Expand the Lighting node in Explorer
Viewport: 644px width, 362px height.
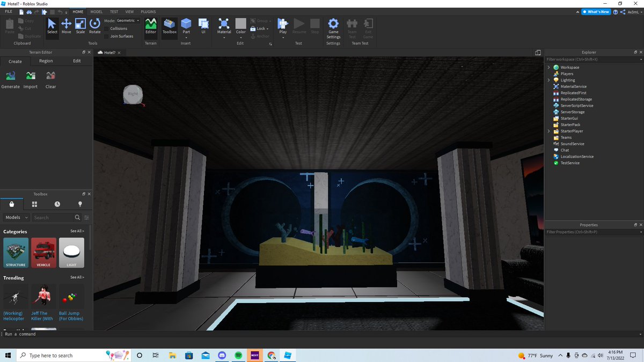coord(548,80)
